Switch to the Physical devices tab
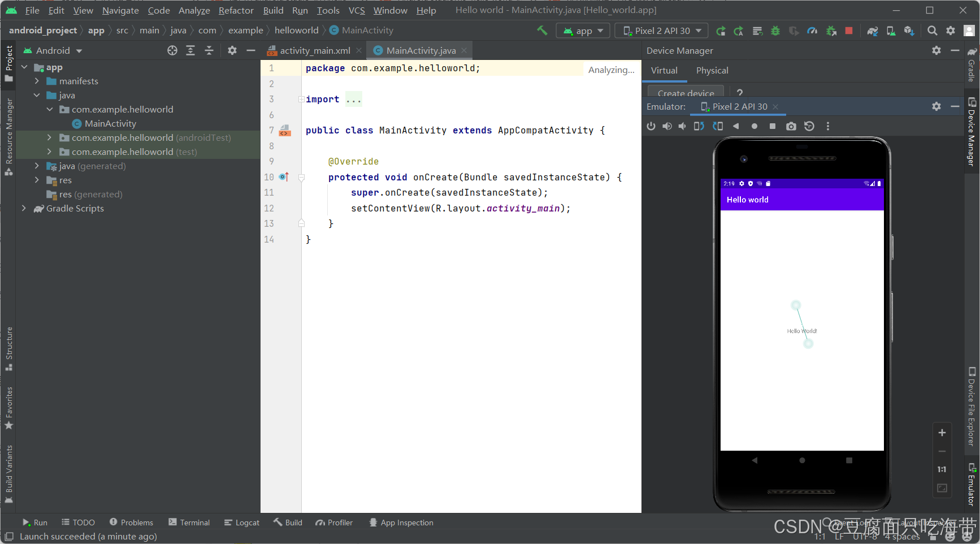 tap(712, 70)
